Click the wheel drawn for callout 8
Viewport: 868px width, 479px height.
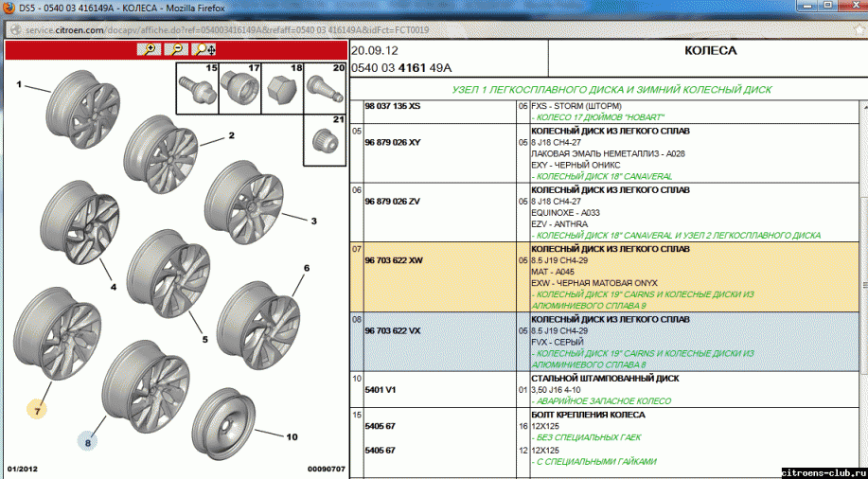coord(147,386)
